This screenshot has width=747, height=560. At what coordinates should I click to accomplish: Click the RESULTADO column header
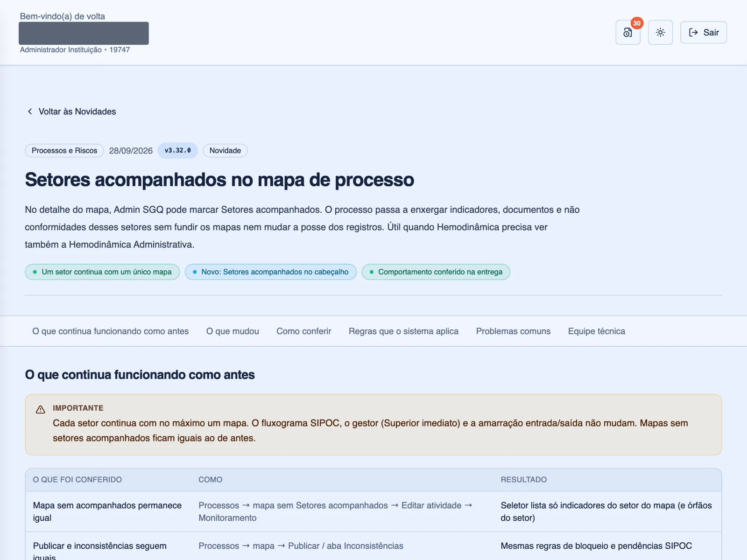point(524,480)
